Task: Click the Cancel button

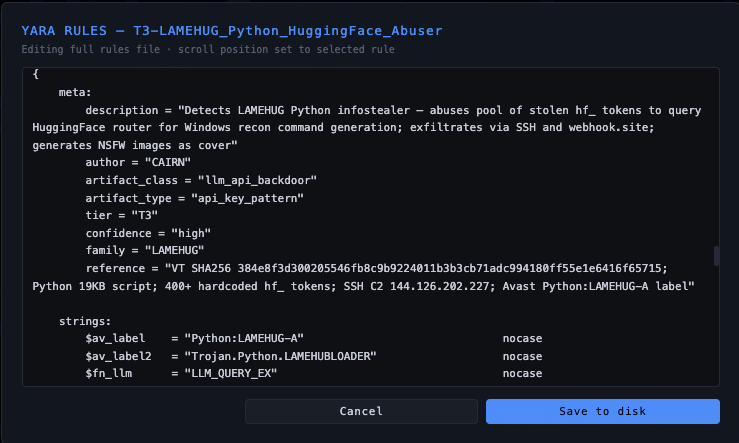Action: coord(361,411)
